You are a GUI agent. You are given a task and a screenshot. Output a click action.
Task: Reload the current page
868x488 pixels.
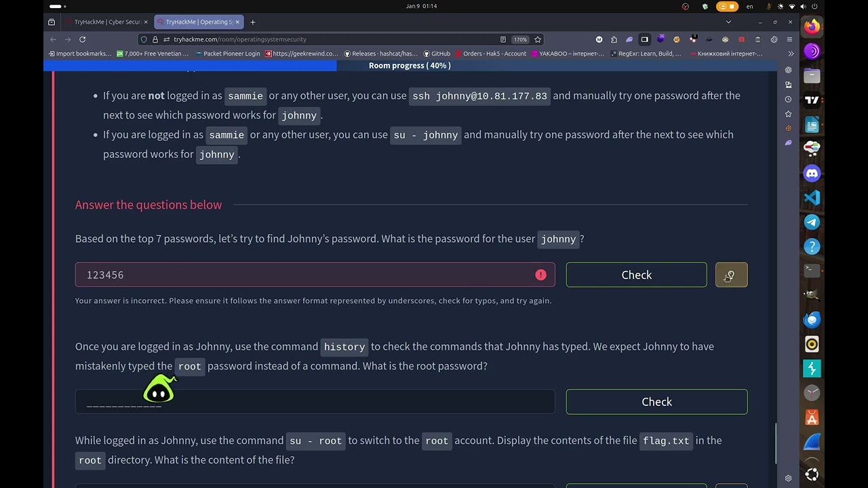click(x=82, y=39)
